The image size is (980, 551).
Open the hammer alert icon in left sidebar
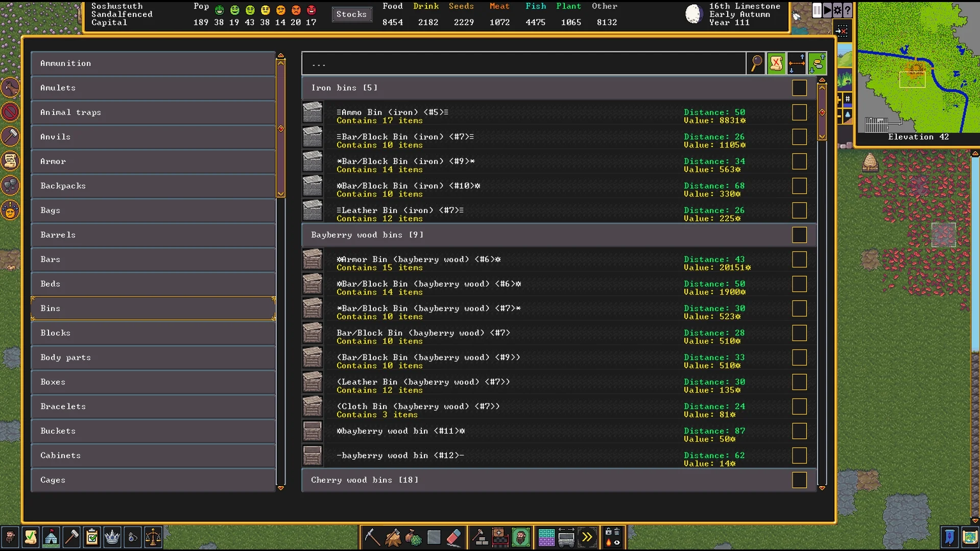(x=10, y=136)
